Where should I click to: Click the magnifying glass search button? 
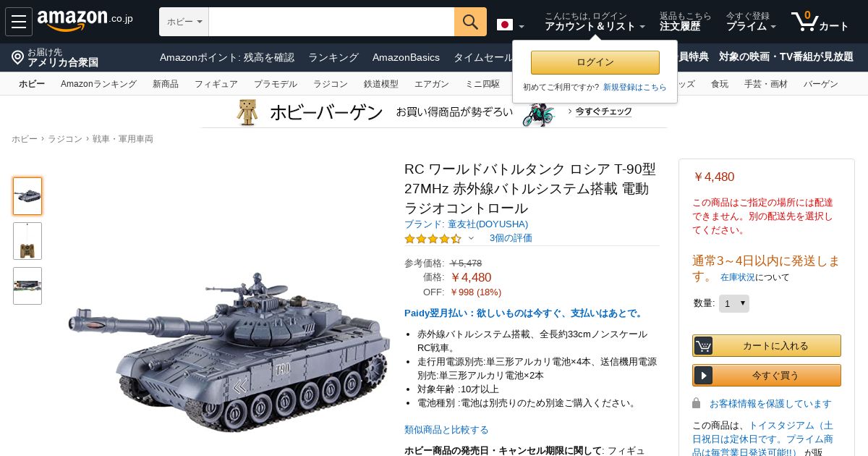(470, 22)
